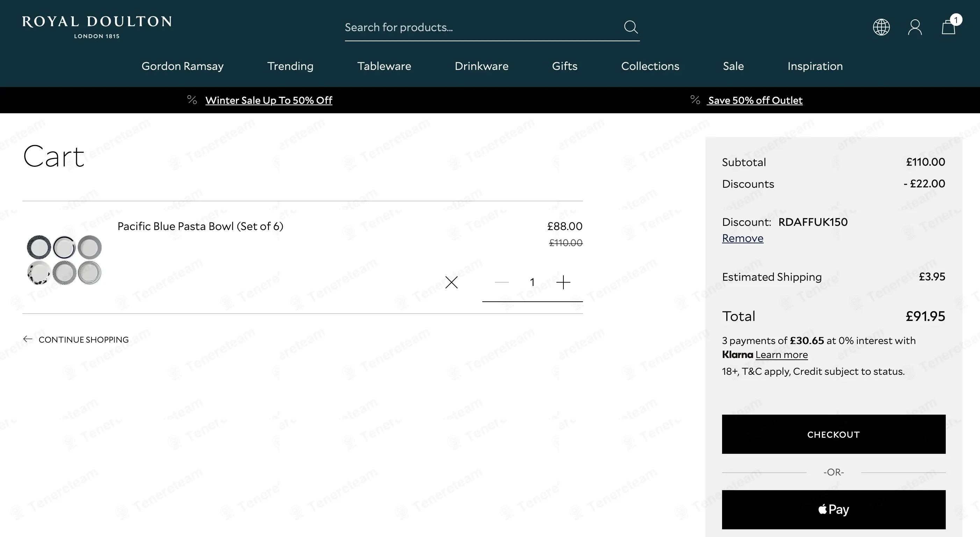Open the Trending menu
The height and width of the screenshot is (537, 980).
click(x=290, y=66)
